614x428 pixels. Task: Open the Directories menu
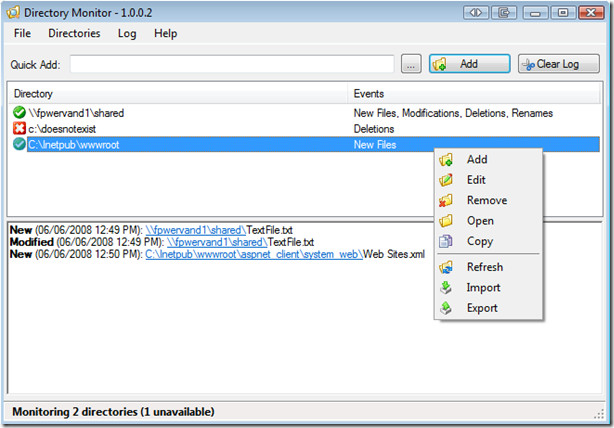point(74,33)
